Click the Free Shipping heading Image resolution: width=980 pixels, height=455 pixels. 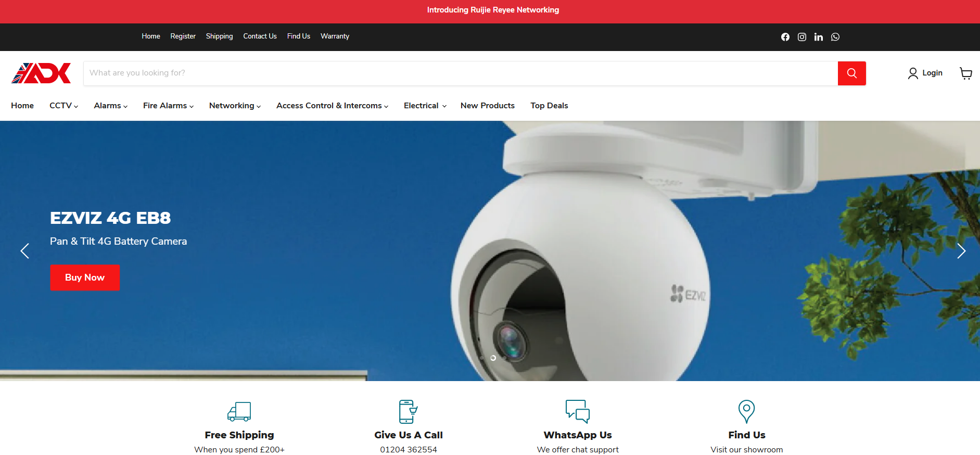[239, 435]
